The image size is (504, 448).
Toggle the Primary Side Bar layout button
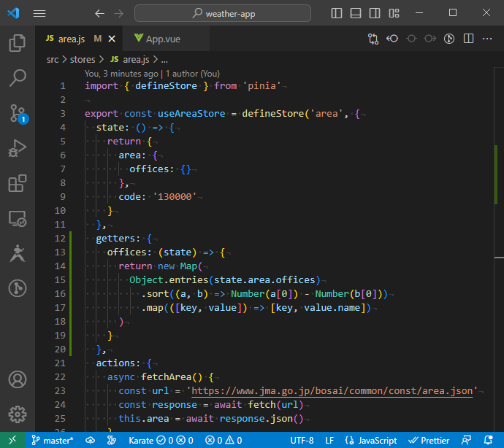pyautogui.click(x=337, y=13)
